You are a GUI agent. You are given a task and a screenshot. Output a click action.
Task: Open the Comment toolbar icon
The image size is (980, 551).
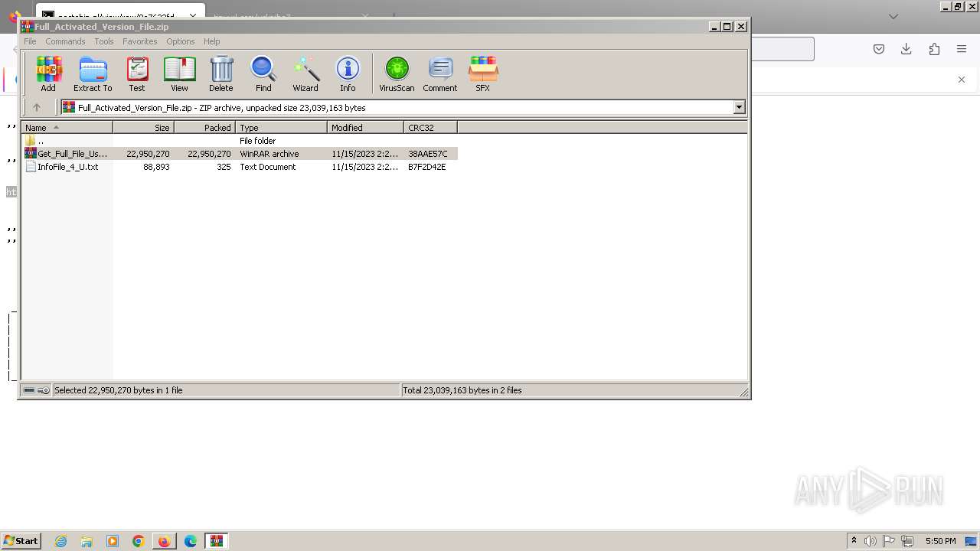click(x=440, y=73)
